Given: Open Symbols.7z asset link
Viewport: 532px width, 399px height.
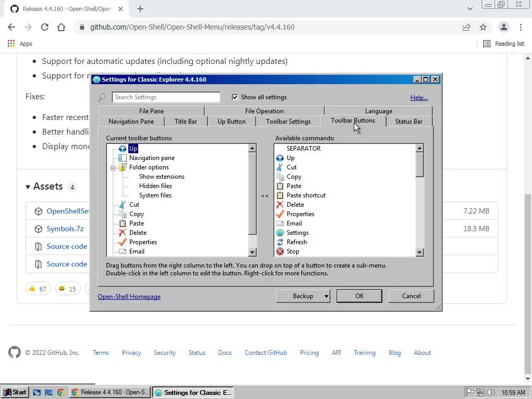Looking at the screenshot, I should pyautogui.click(x=65, y=229).
